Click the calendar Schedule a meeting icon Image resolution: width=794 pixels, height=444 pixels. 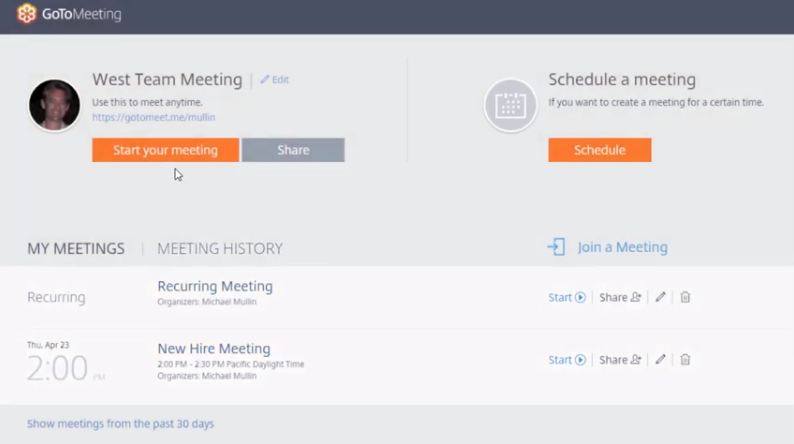coord(510,105)
